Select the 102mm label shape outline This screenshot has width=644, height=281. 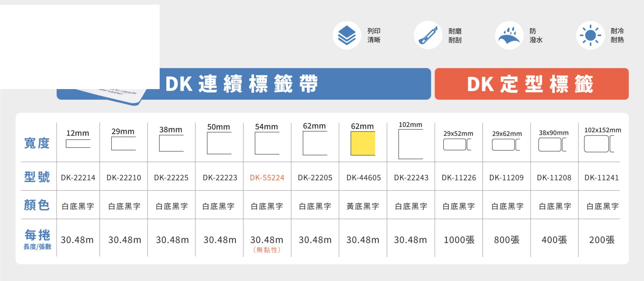tap(411, 144)
